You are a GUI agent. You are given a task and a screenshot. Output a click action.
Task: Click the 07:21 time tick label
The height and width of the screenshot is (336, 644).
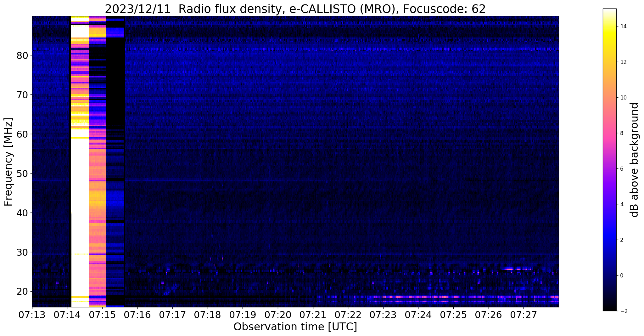click(x=313, y=315)
